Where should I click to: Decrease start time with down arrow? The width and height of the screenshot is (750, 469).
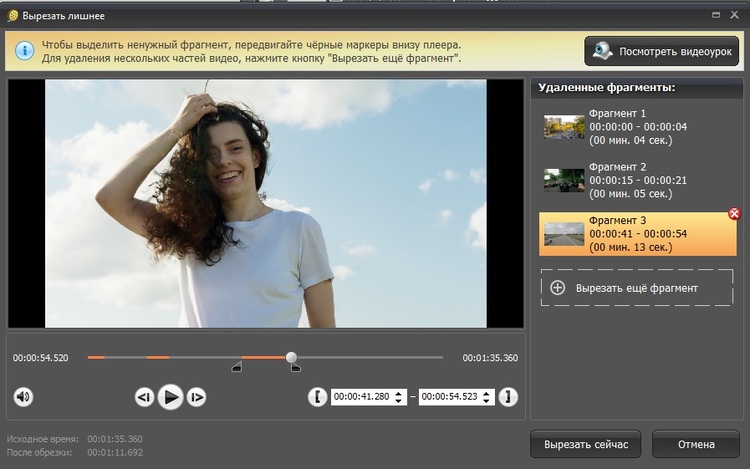(398, 401)
